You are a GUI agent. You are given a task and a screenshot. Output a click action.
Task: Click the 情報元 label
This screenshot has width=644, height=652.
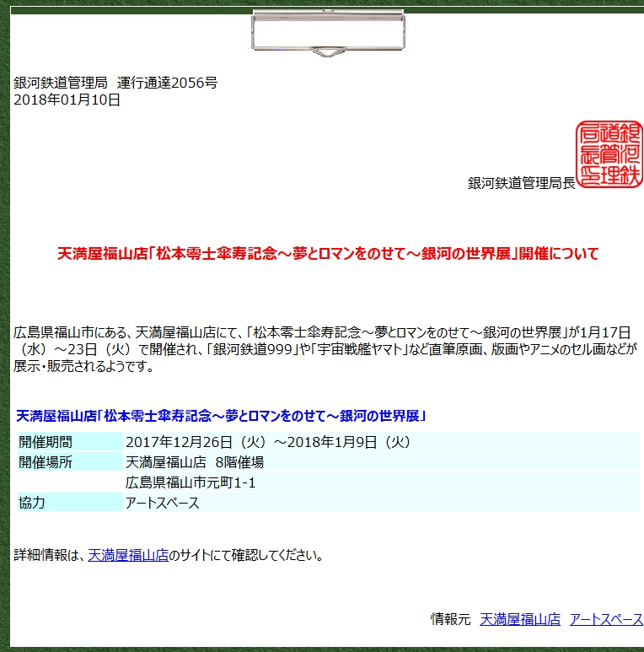click(x=451, y=619)
